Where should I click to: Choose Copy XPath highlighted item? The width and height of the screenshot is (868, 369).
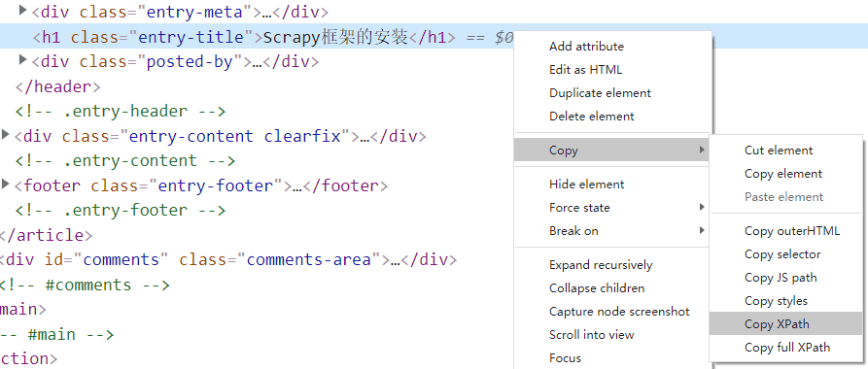pyautogui.click(x=785, y=324)
